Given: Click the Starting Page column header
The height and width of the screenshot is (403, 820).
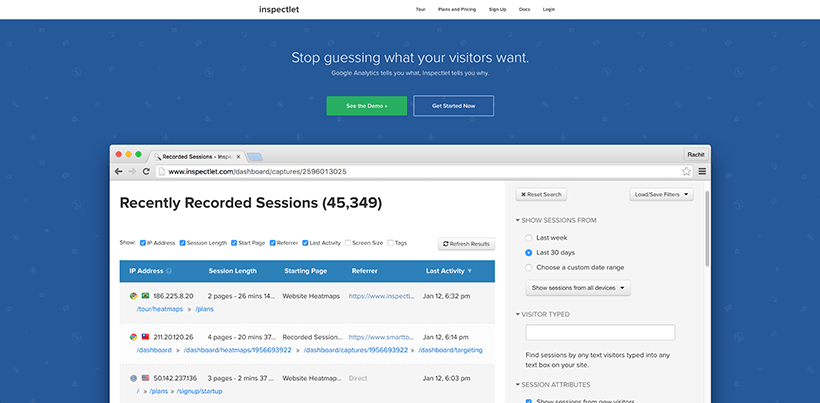Looking at the screenshot, I should click(306, 271).
